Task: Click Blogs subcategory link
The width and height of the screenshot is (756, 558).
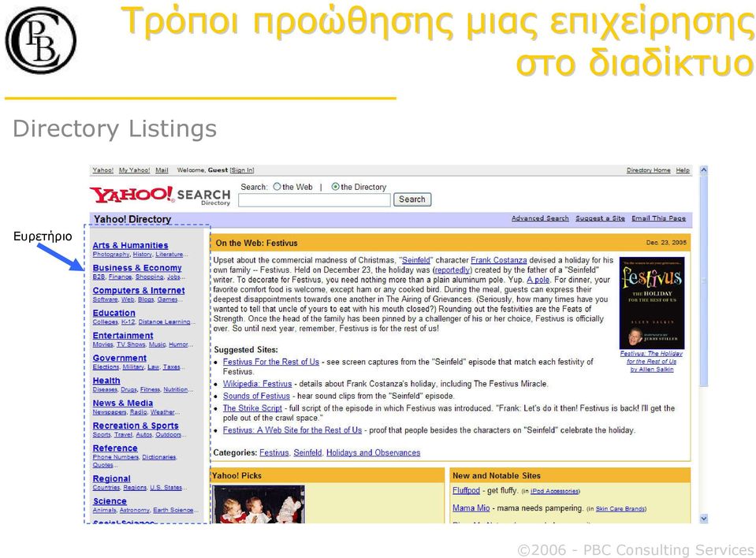Action: [146, 299]
